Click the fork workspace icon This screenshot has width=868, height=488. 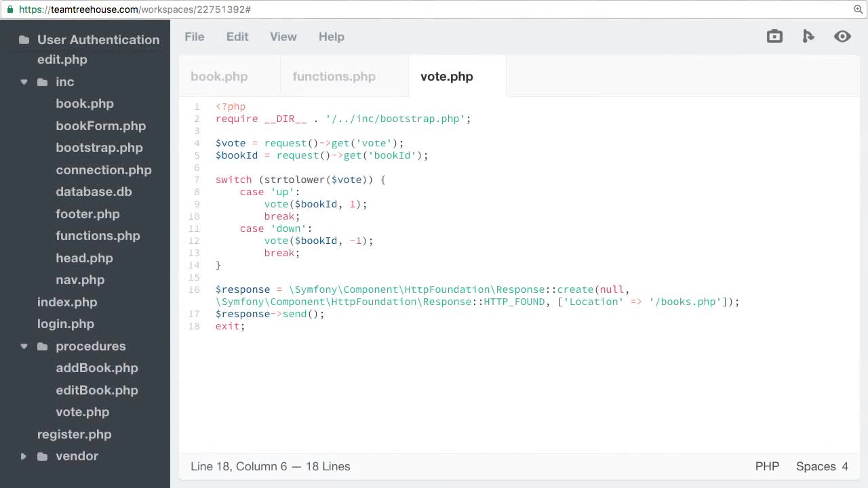pyautogui.click(x=808, y=37)
